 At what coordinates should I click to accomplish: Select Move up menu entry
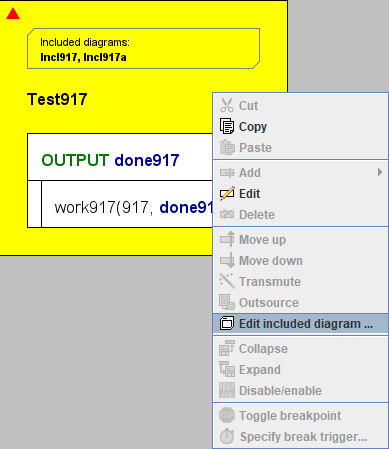(300, 239)
